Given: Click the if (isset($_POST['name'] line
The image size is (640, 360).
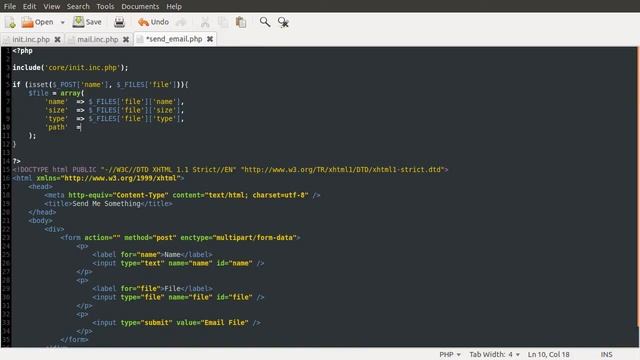Looking at the screenshot, I should point(100,84).
